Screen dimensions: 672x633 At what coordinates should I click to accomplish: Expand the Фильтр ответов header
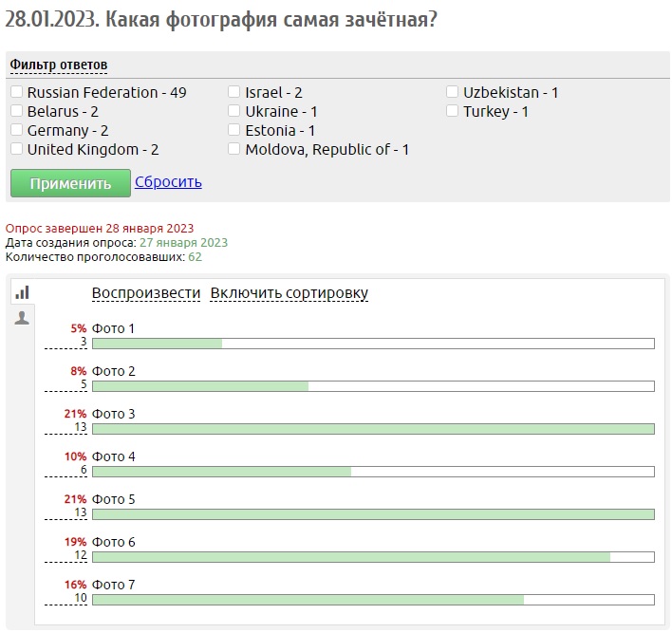point(59,65)
